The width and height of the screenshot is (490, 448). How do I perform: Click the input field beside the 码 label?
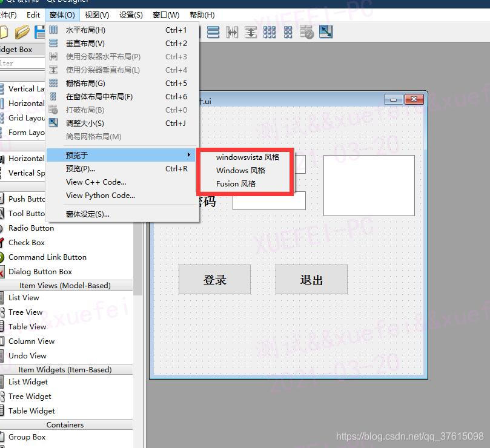[269, 200]
